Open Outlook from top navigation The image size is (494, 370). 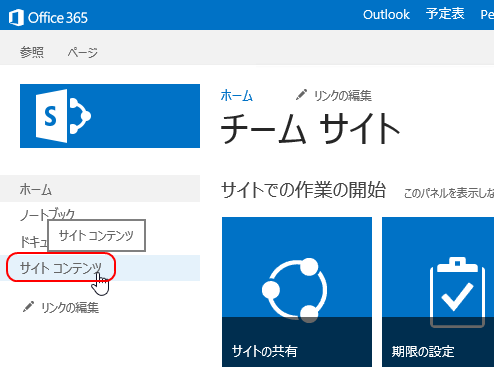click(386, 15)
